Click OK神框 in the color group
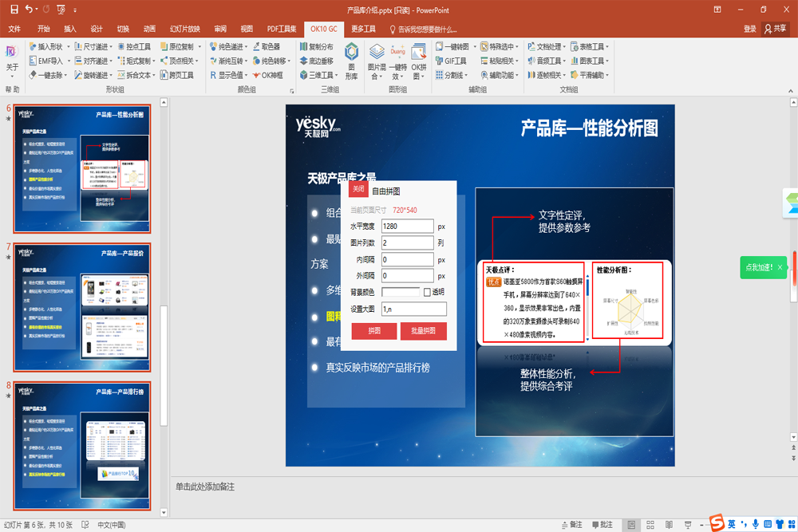This screenshot has height=532, width=798. click(267, 76)
